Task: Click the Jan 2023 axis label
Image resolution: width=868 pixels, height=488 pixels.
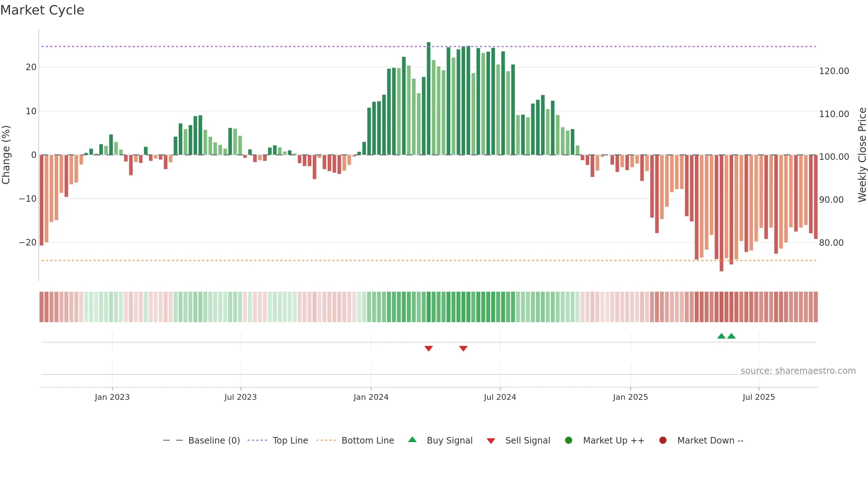Action: [112, 397]
